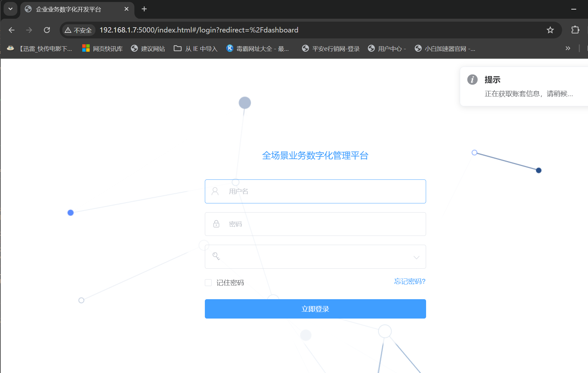This screenshot has width=588, height=373.
Task: Expand the account selector dropdown on login form
Action: [416, 257]
